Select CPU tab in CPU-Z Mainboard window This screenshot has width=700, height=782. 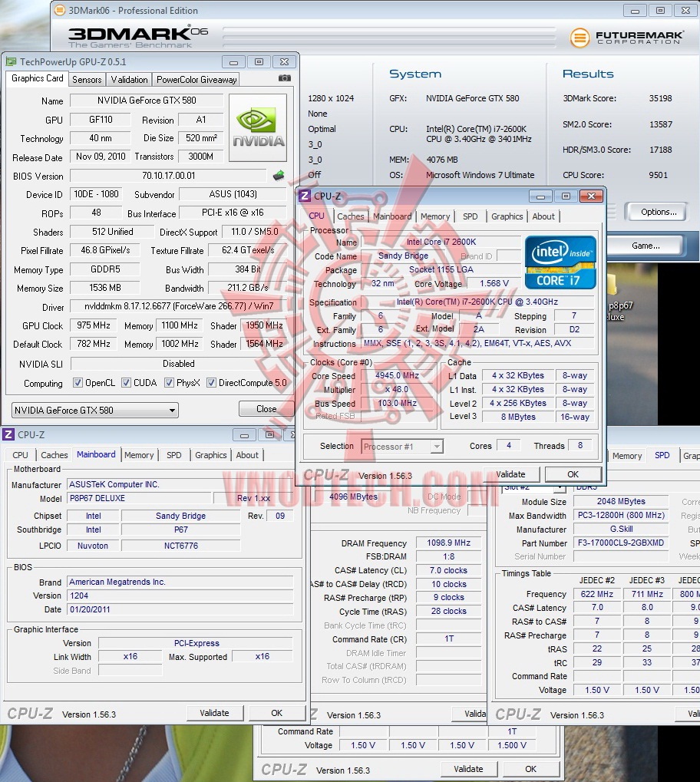20,455
